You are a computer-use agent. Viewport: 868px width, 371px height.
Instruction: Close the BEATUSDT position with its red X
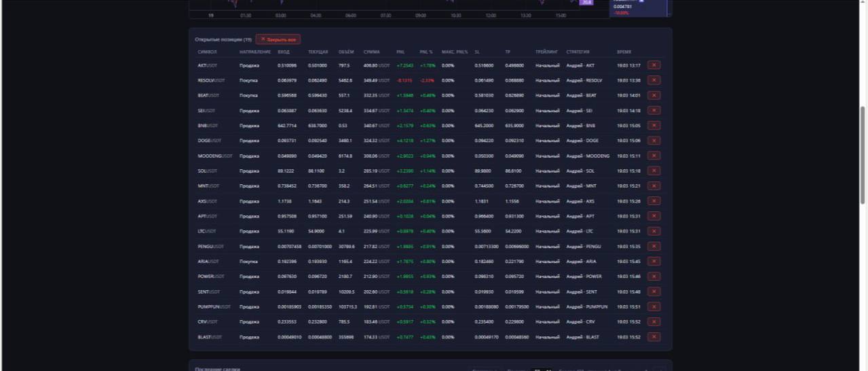[654, 95]
